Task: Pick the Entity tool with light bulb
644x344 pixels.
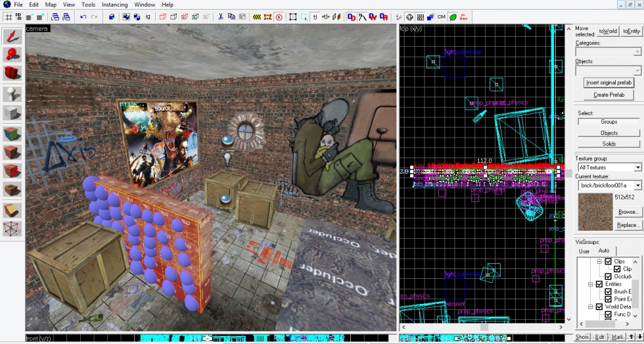Action: pos(12,94)
